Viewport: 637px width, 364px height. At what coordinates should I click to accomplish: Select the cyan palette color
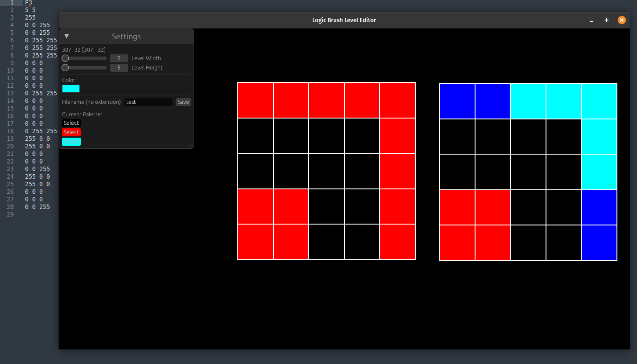[x=71, y=142]
